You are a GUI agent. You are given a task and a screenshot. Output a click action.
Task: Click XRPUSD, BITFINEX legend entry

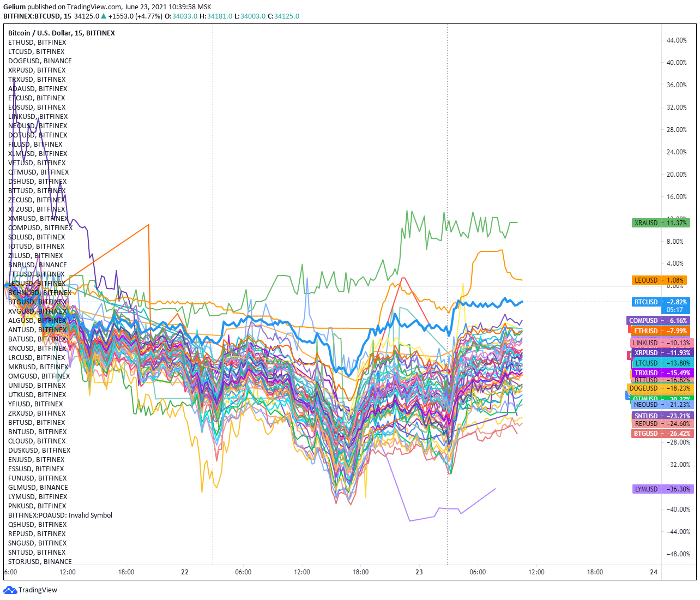point(37,70)
